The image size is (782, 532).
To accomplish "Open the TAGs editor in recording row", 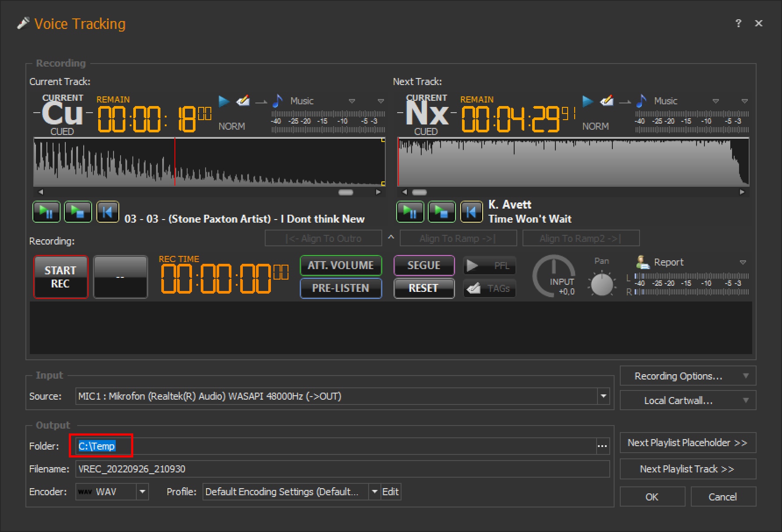I will click(489, 288).
